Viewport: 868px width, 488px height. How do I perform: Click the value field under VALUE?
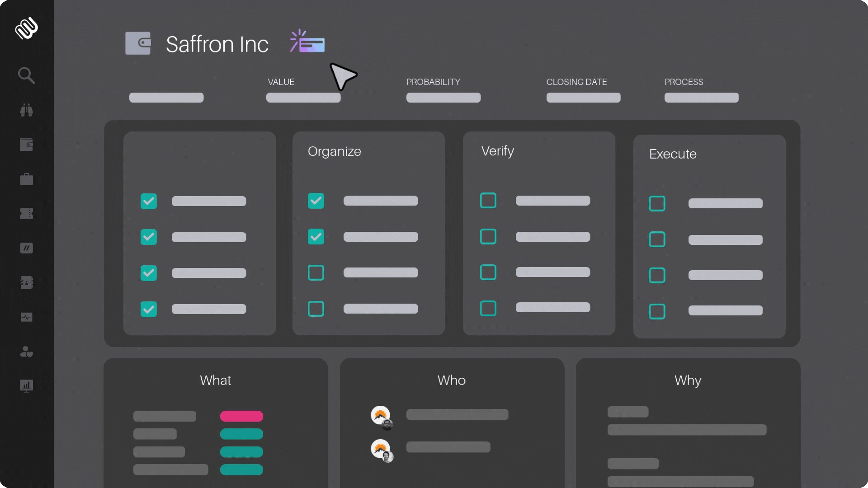[303, 98]
